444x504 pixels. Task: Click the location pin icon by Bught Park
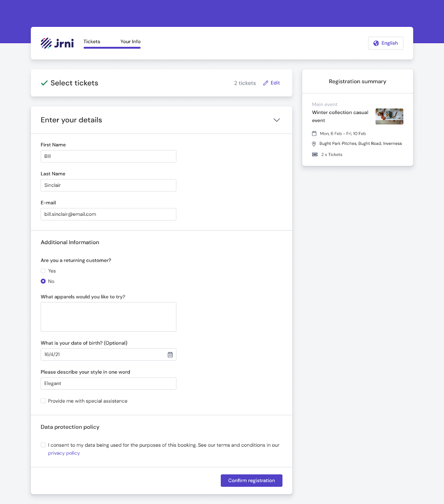pos(314,144)
